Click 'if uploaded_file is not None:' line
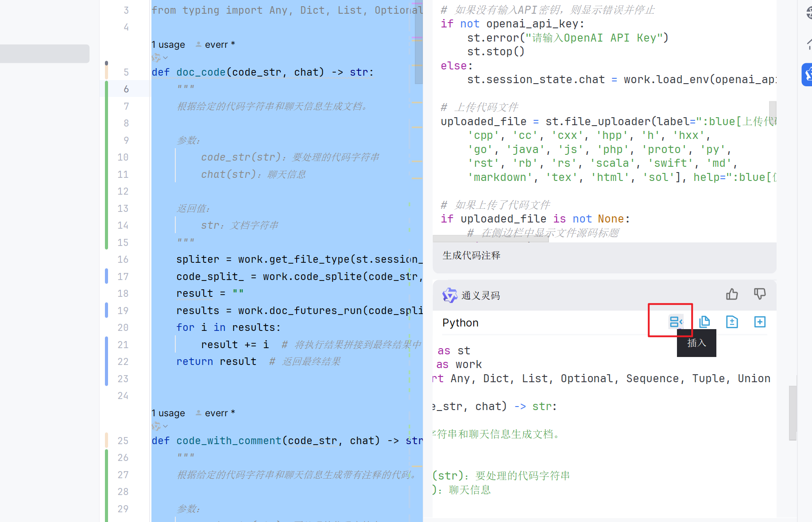This screenshot has height=522, width=812. click(535, 219)
